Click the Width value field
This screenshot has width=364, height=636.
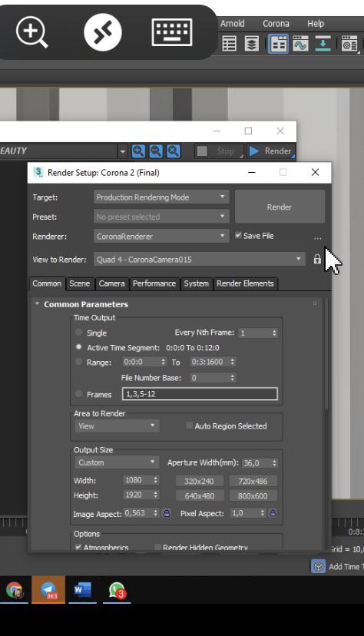coord(137,480)
